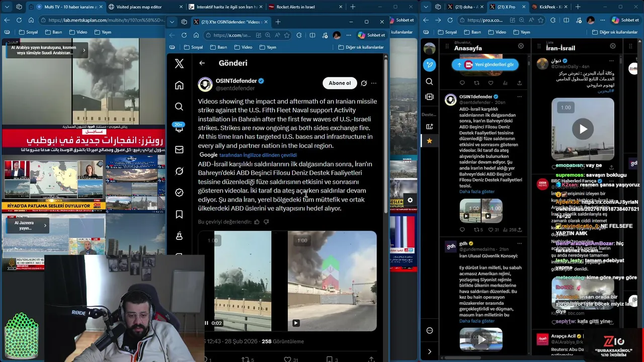
Task: Open profile avatar in X Pro sidebar
Action: tap(429, 48)
